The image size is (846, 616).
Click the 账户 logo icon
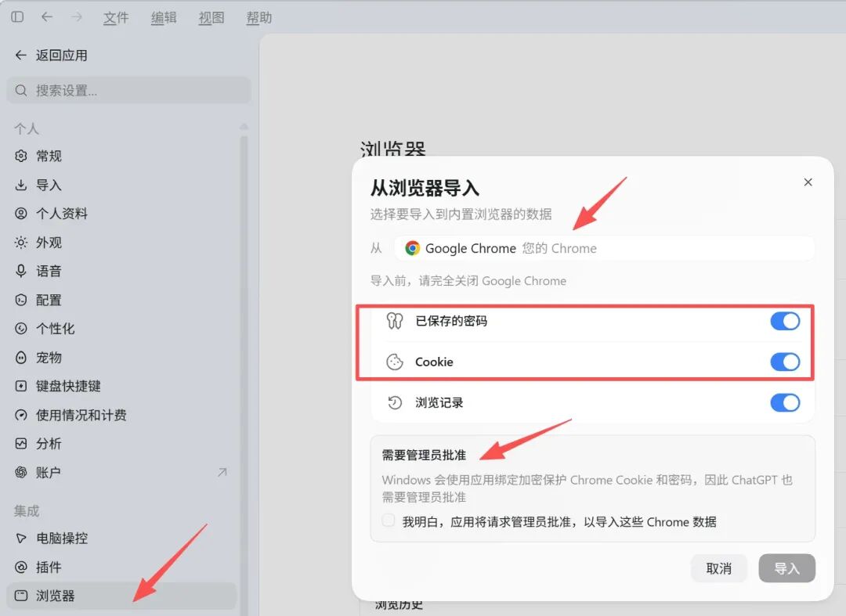click(21, 472)
